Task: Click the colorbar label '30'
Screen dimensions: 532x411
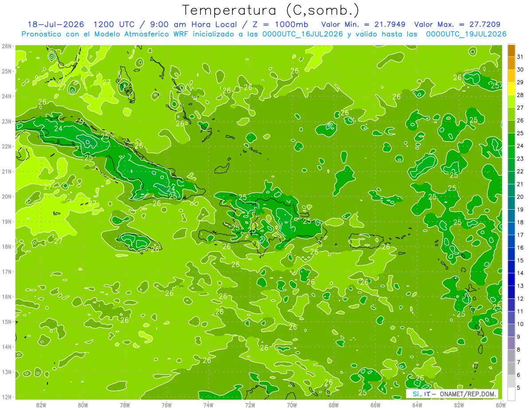Action: (520, 69)
